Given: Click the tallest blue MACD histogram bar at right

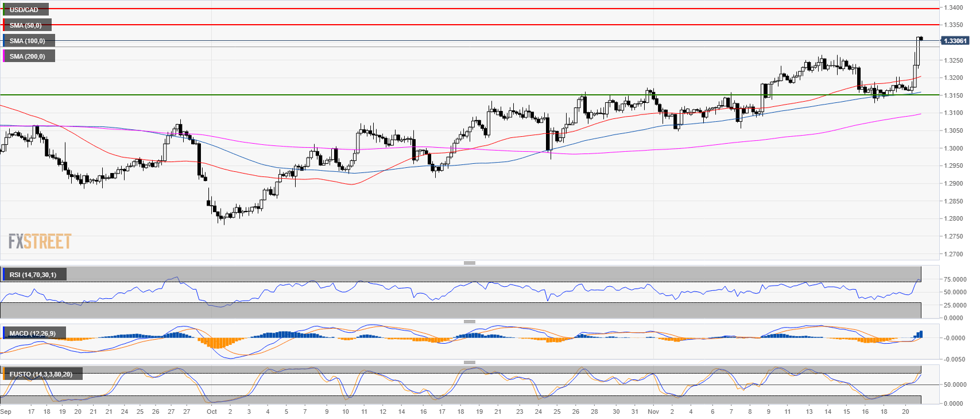Looking at the screenshot, I should coord(920,334).
